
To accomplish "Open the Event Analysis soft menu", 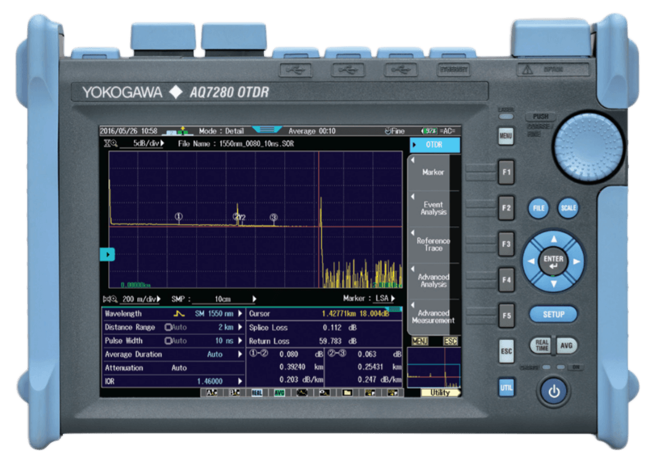I will (433, 208).
